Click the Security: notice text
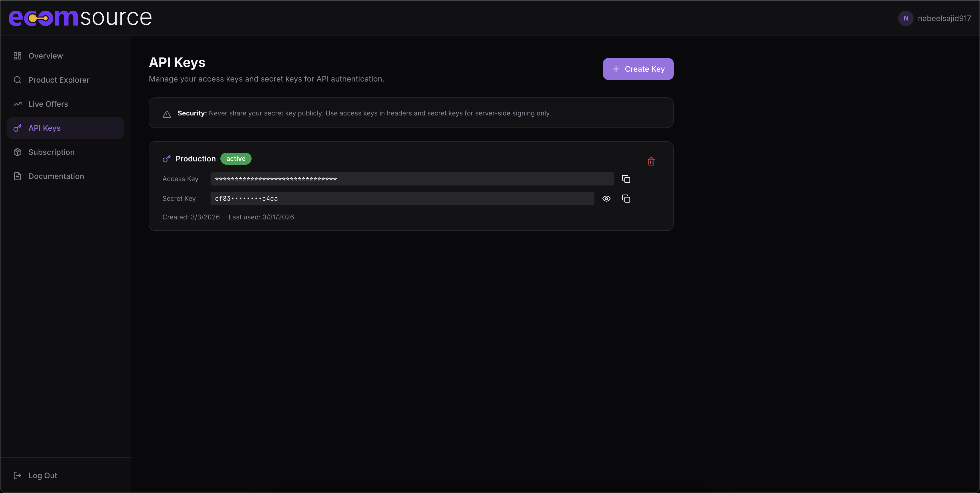Viewport: 980px width, 493px height. click(x=364, y=113)
